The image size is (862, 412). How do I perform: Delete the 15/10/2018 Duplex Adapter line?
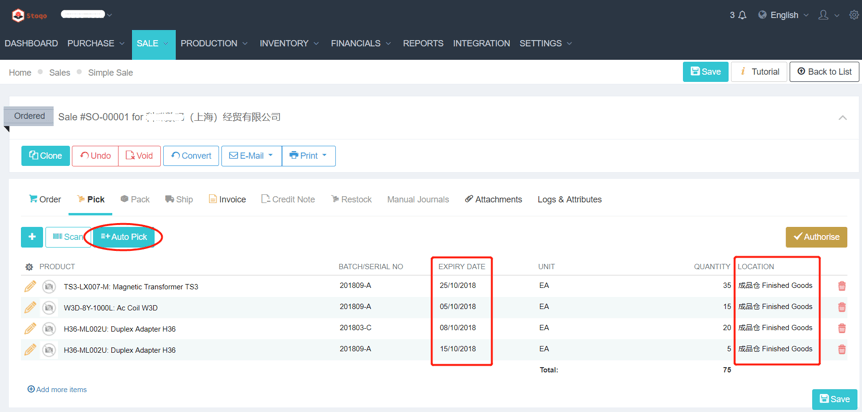click(842, 349)
